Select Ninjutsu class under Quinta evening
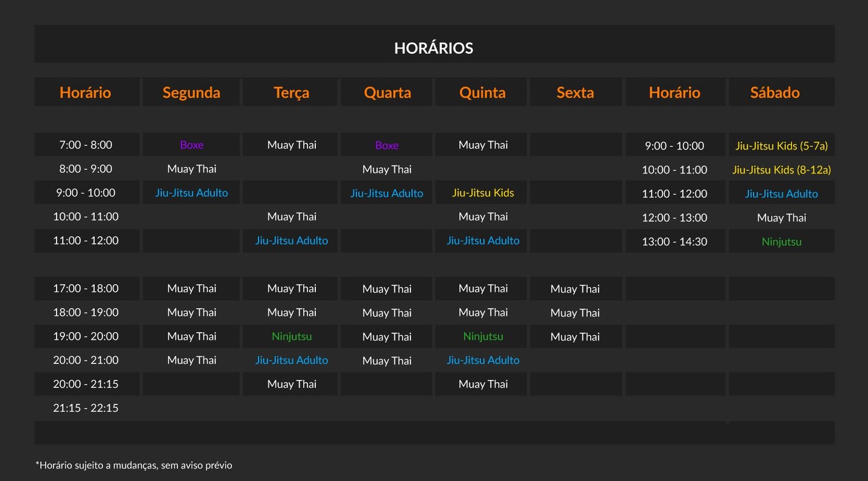Image resolution: width=868 pixels, height=481 pixels. [483, 336]
